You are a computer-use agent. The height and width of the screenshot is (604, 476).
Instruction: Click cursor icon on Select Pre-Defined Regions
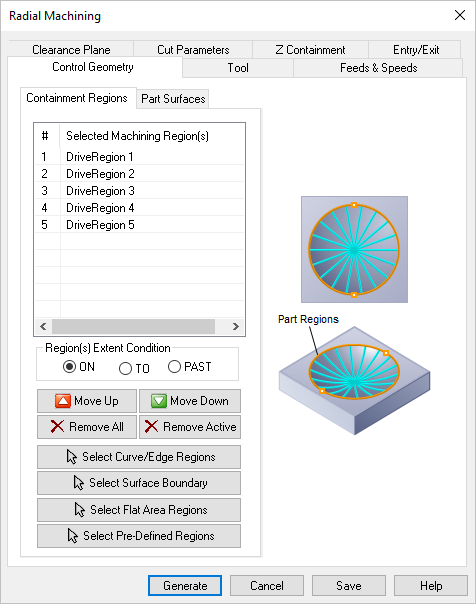click(x=72, y=535)
